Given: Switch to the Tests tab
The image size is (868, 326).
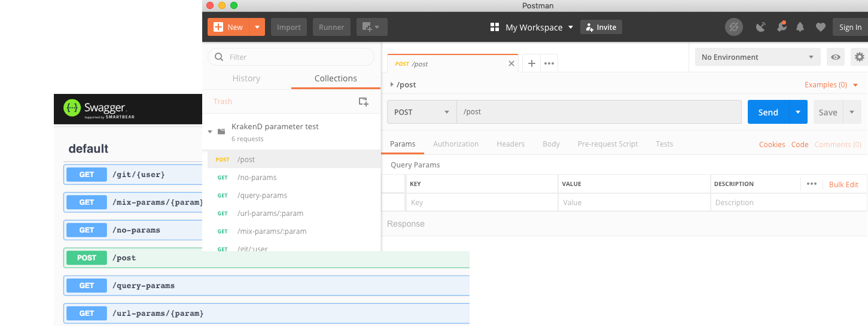Looking at the screenshot, I should (664, 144).
